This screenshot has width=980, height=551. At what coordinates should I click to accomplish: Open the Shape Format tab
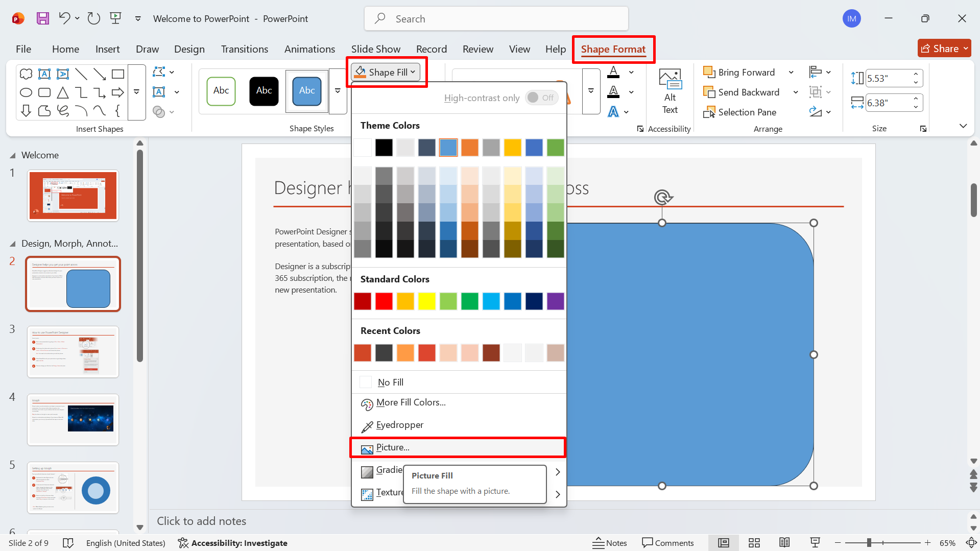[x=613, y=49]
